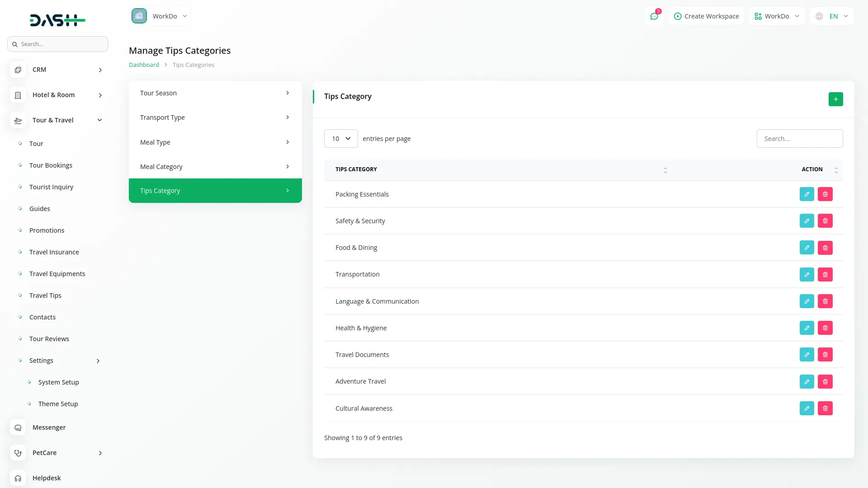Viewport: 868px width, 488px height.
Task: Delete the Travel Documents row
Action: coord(825,355)
